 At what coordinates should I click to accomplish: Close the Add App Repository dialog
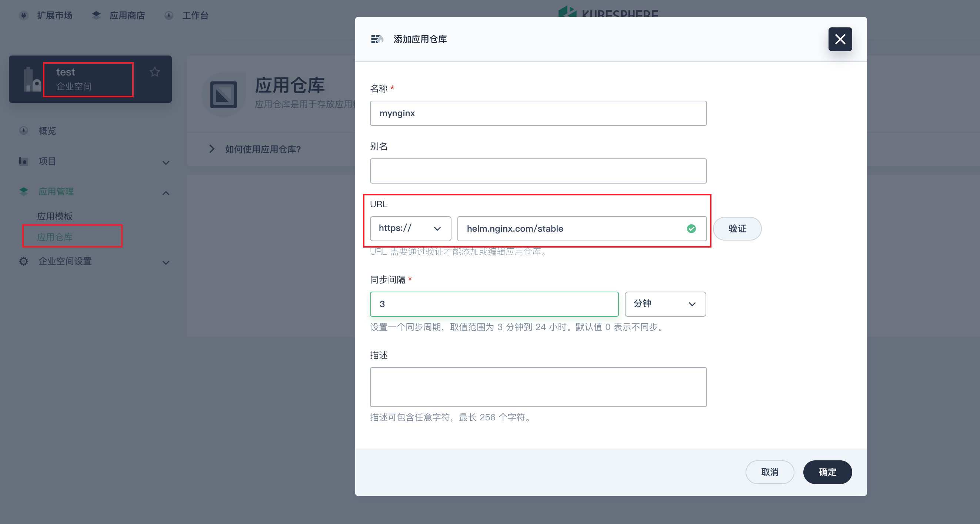tap(840, 39)
